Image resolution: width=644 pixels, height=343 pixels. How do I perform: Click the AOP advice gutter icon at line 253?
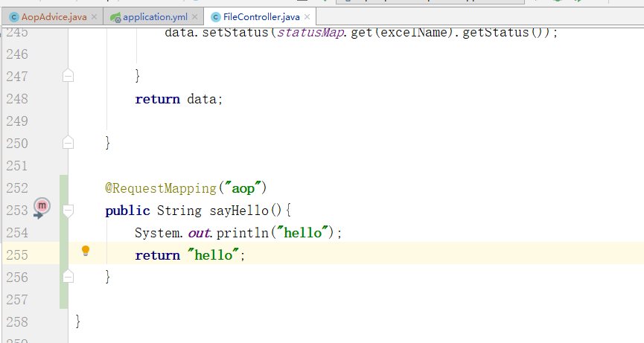tap(41, 207)
